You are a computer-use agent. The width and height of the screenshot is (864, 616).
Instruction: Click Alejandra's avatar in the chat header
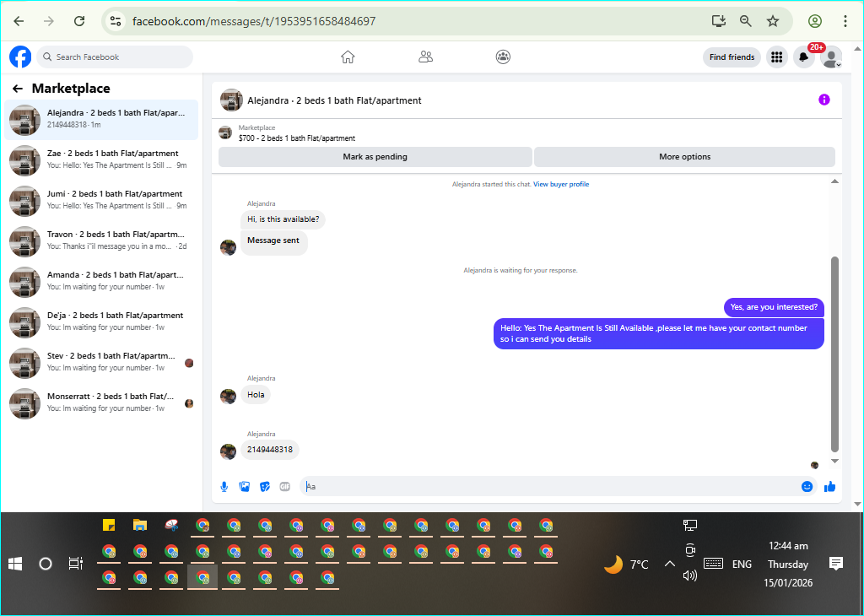point(231,100)
